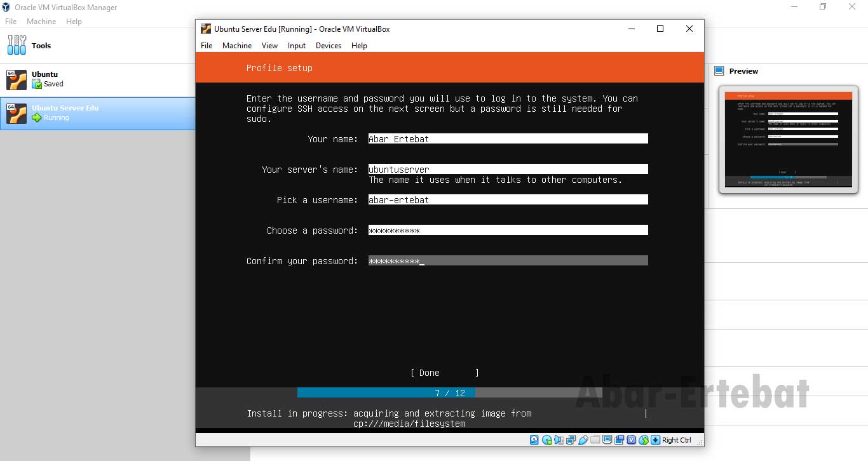The width and height of the screenshot is (868, 461).
Task: Open Machine menu in the VM window
Action: (x=237, y=46)
